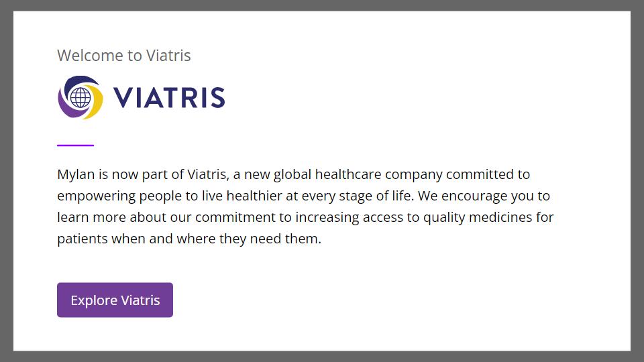Click the gray overlay strip below dialog
The width and height of the screenshot is (644, 362).
pos(322,357)
